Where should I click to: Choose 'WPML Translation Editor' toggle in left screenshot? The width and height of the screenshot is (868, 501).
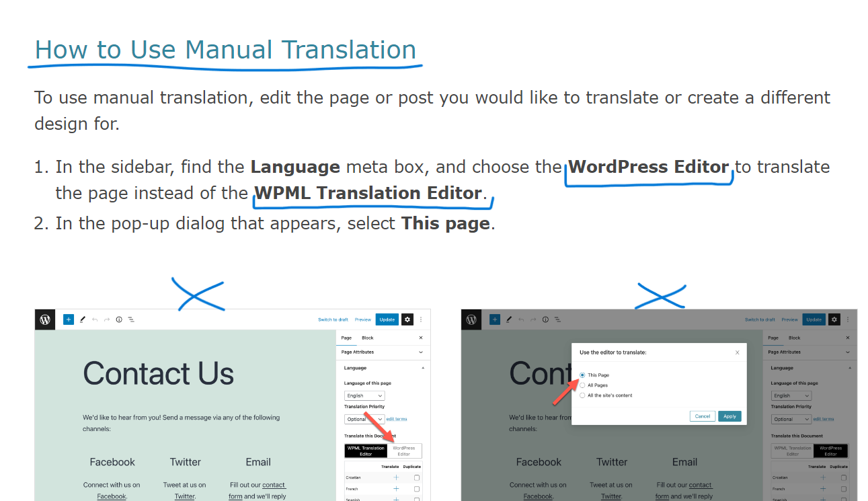[366, 451]
